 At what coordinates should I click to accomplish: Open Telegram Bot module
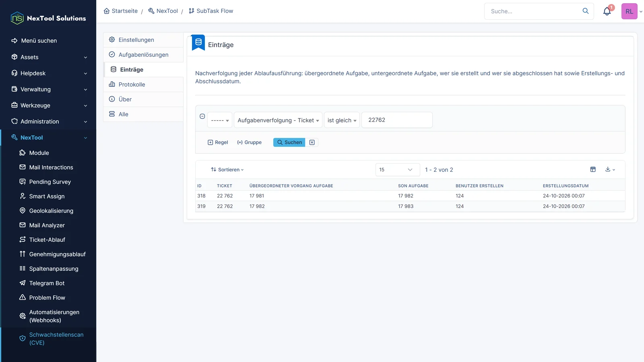click(x=47, y=283)
